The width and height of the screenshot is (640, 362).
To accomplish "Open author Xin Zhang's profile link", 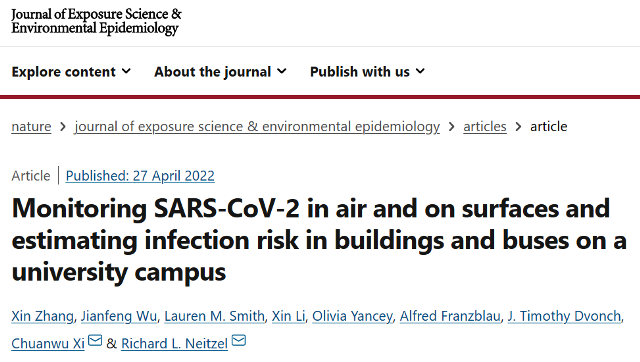I will pos(42,316).
